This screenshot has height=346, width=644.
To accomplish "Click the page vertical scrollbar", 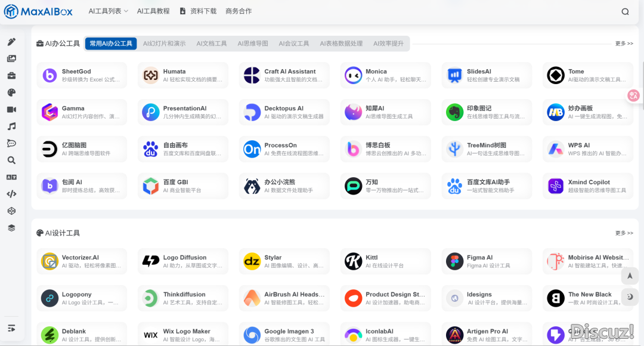I will tap(642, 86).
